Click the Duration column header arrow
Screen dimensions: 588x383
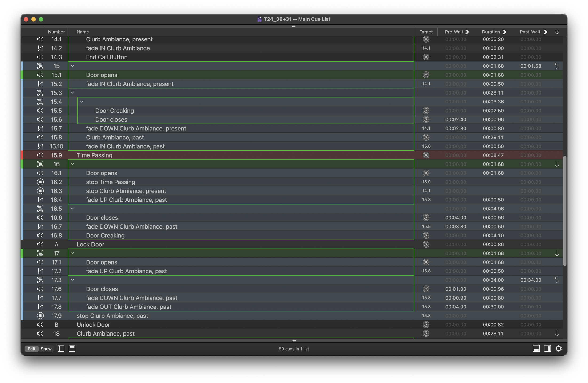[505, 32]
